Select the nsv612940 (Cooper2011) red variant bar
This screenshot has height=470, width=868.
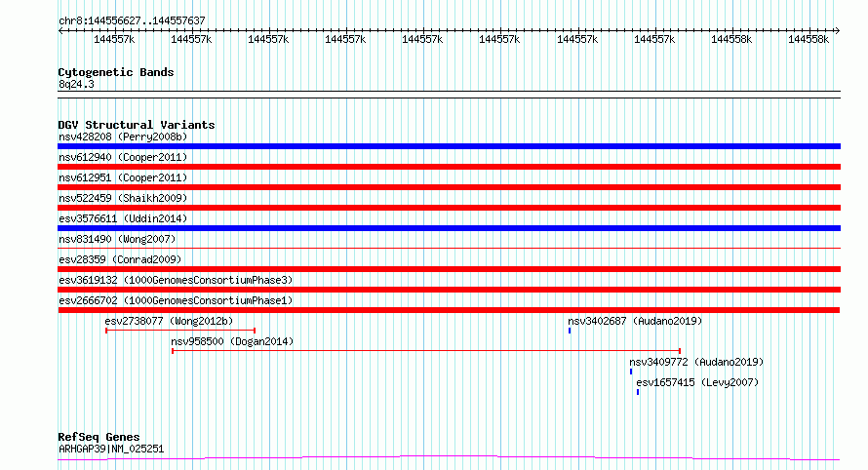[x=449, y=167]
